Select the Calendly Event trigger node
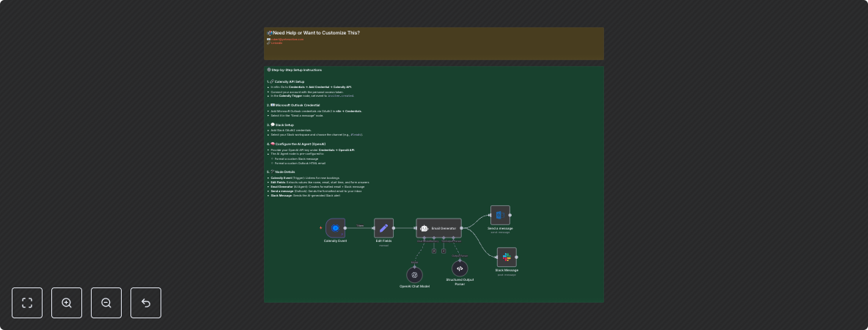This screenshot has width=868, height=330. 336,227
